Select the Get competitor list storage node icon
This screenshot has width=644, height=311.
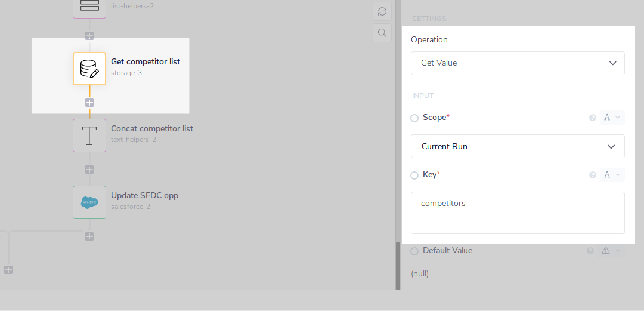89,69
